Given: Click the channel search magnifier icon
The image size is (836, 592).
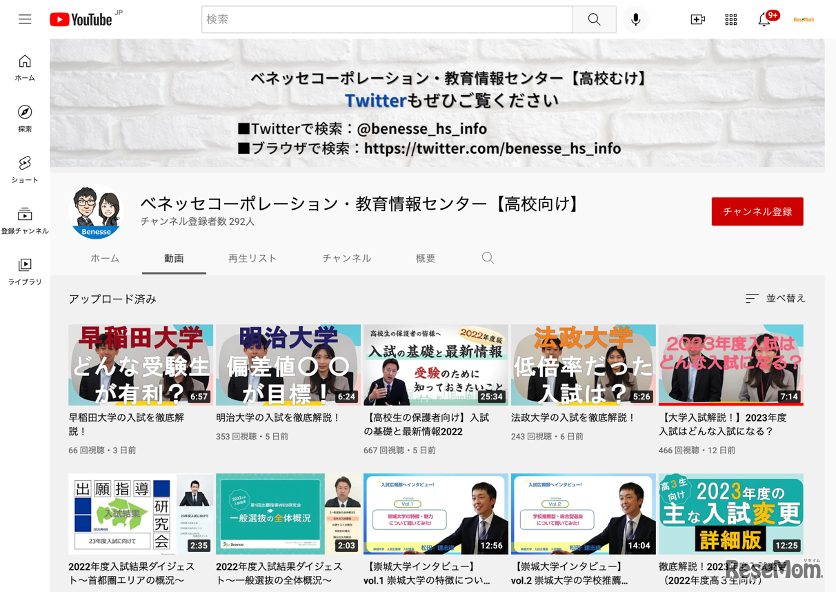Looking at the screenshot, I should (x=487, y=258).
